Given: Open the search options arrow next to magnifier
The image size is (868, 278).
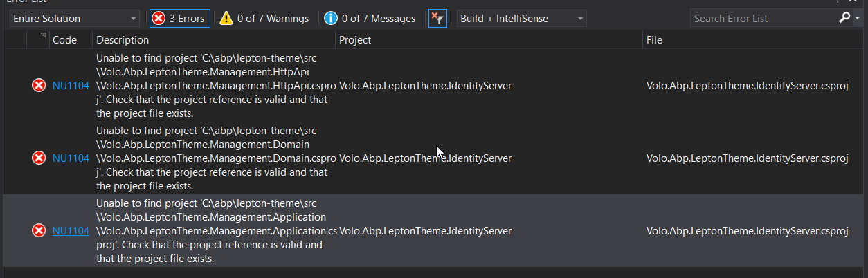Looking at the screenshot, I should pos(858,19).
